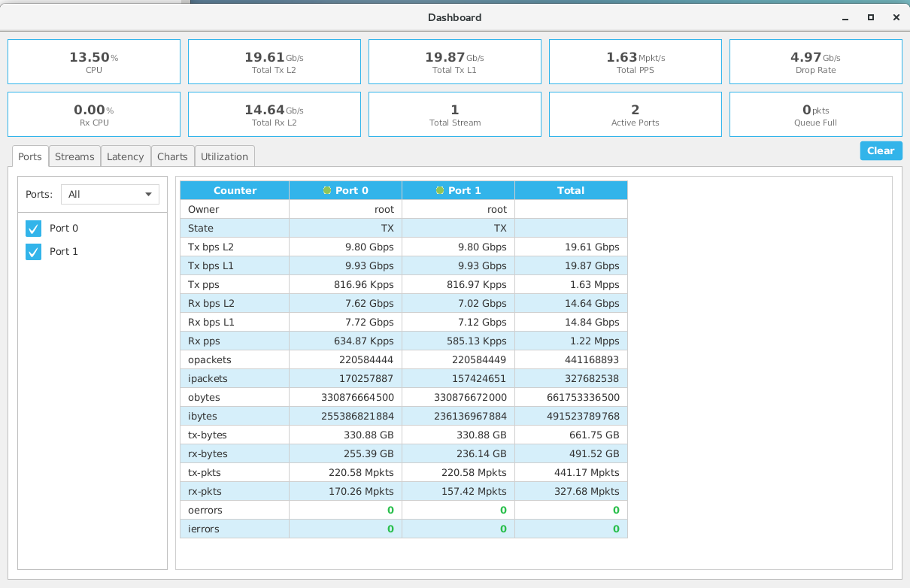Close the Dashboard window
The width and height of the screenshot is (910, 588).
pos(896,17)
